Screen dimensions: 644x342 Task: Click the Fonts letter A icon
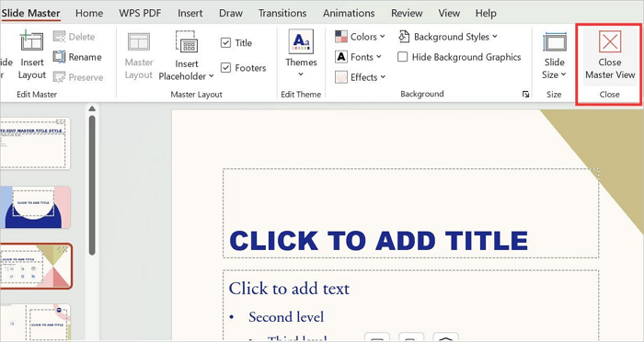pos(341,57)
